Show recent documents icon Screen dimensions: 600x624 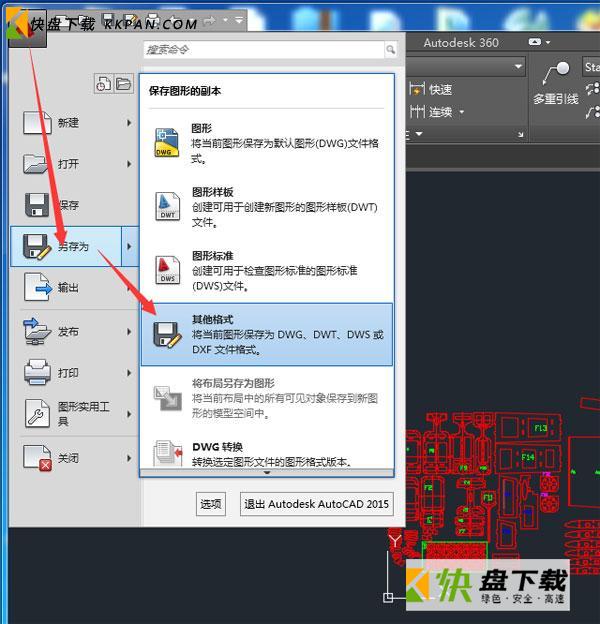[103, 84]
